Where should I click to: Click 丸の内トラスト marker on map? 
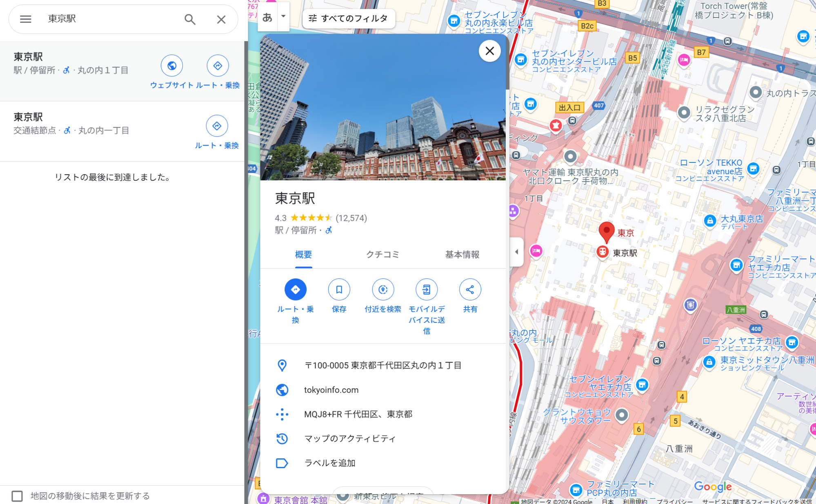pos(756,92)
